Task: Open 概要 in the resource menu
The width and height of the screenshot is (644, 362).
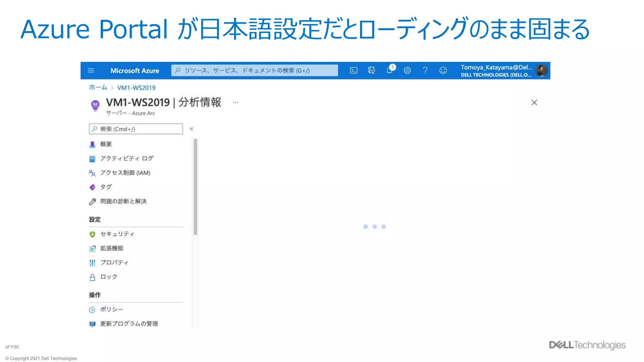Action: click(x=106, y=144)
